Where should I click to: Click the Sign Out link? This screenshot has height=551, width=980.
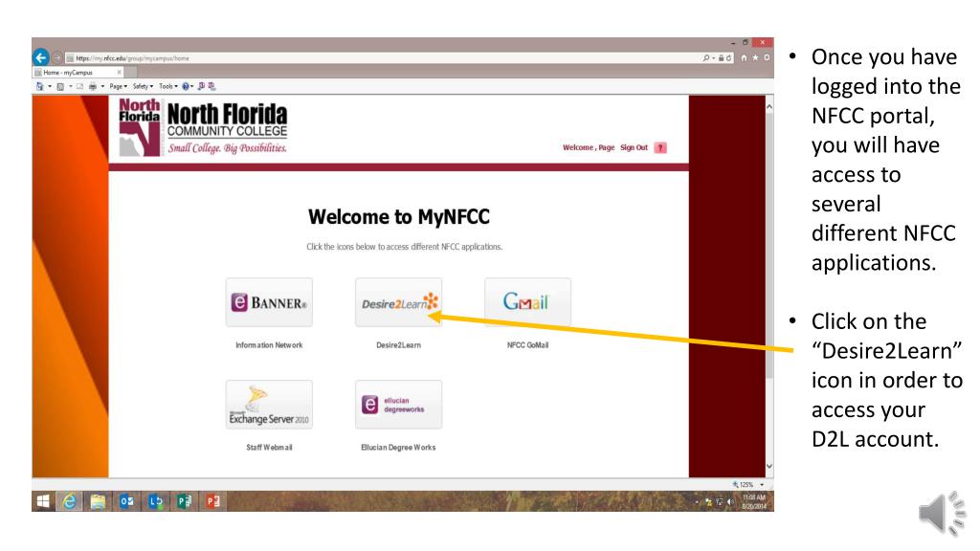pos(634,147)
